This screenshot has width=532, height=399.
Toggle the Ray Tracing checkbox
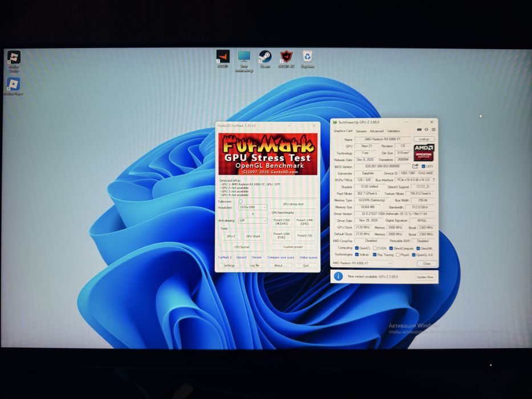(375, 254)
